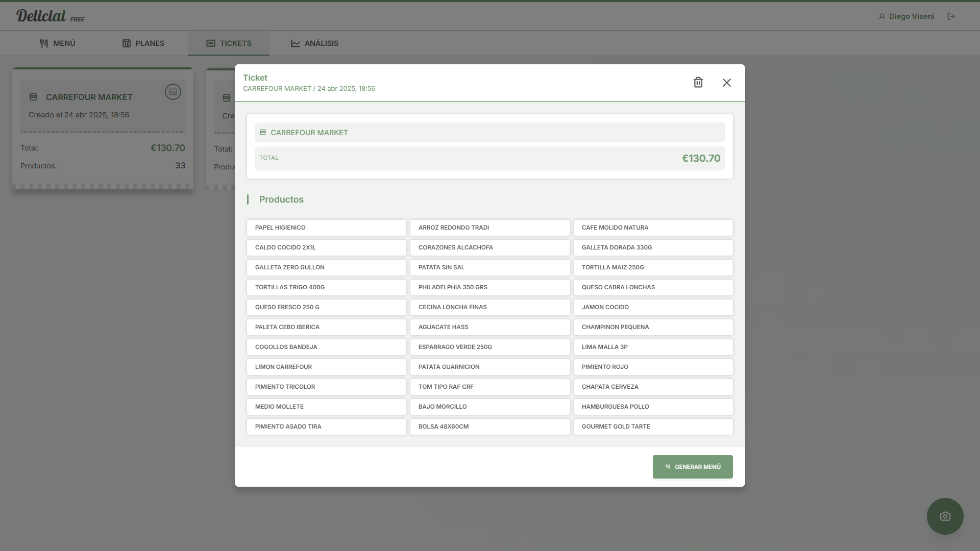Select PAPEL HIGIENICO product
The image size is (980, 551).
coord(326,228)
